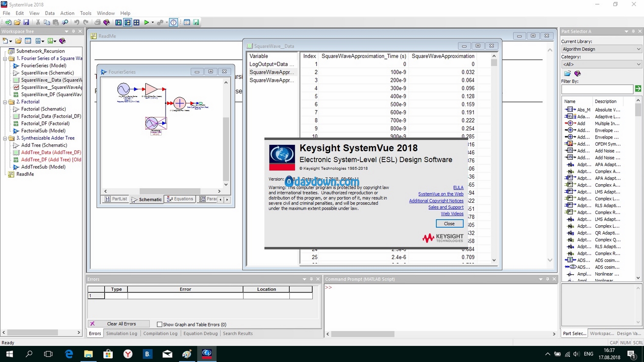The height and width of the screenshot is (362, 644).
Task: Open the Tools menu
Action: click(x=86, y=13)
